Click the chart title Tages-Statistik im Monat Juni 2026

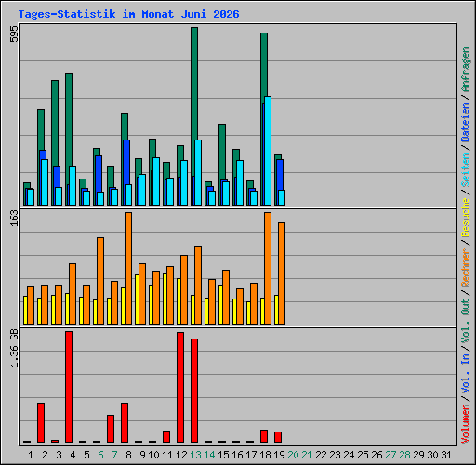(x=128, y=14)
